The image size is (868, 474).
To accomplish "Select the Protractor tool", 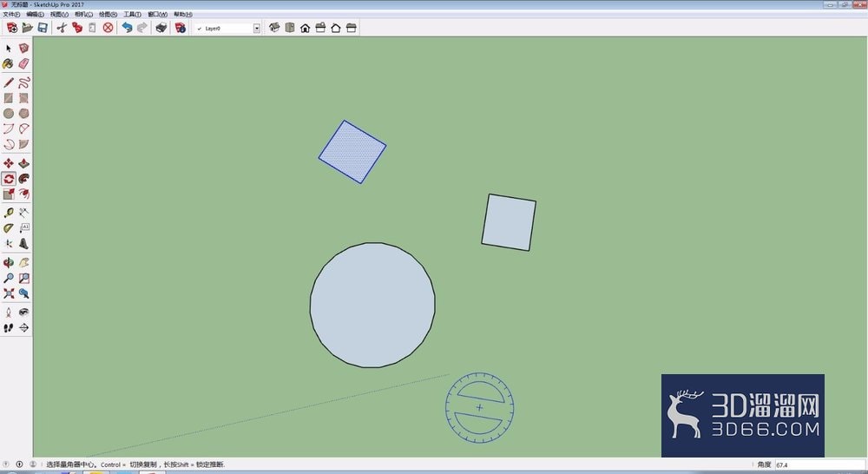I will click(9, 228).
